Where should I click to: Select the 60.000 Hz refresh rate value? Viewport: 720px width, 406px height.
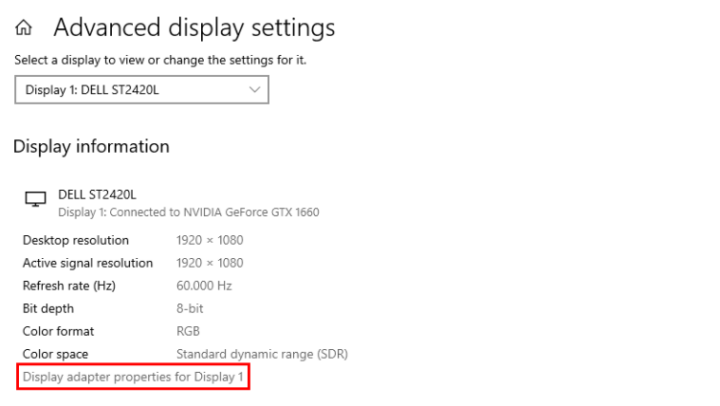point(204,286)
